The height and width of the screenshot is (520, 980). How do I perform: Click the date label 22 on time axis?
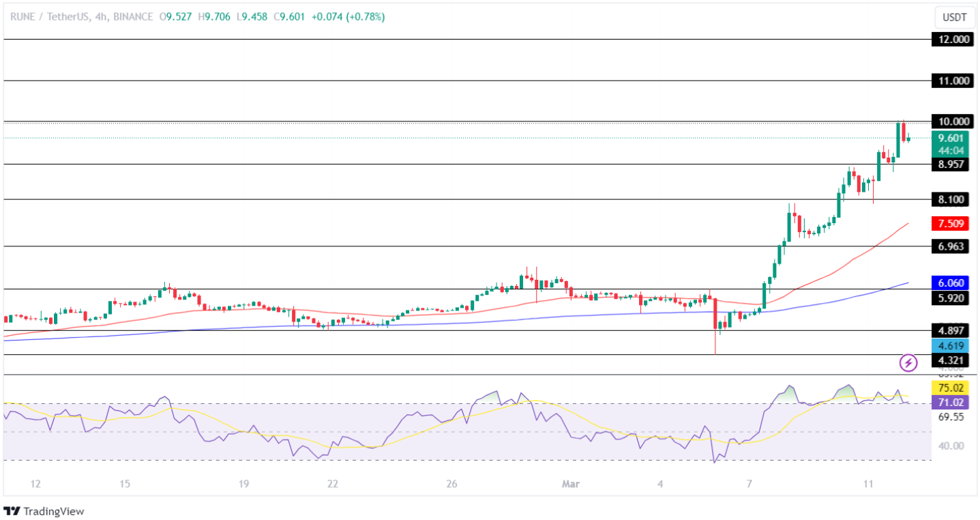333,484
